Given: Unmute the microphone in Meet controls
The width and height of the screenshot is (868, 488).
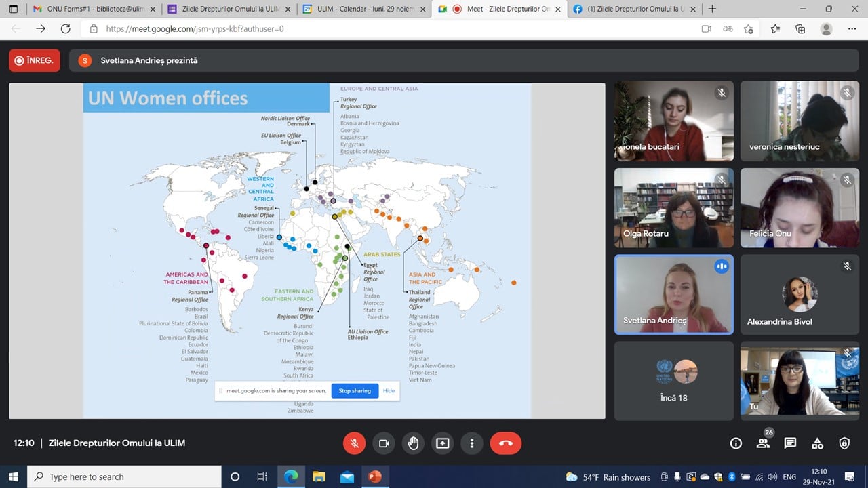Looking at the screenshot, I should click(354, 443).
